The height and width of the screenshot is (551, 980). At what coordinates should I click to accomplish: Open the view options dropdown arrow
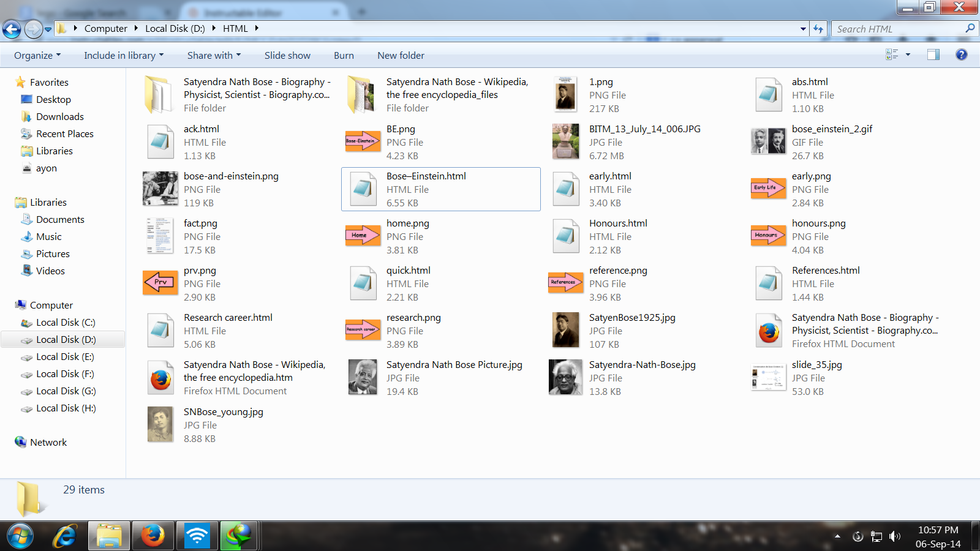(x=908, y=54)
